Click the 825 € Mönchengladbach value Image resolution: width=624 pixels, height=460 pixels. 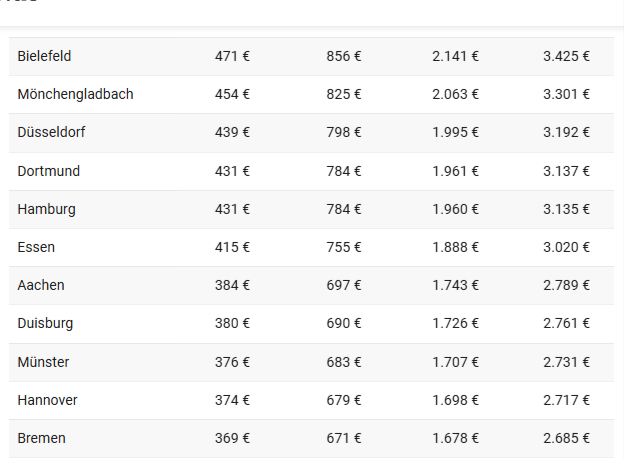coord(344,94)
